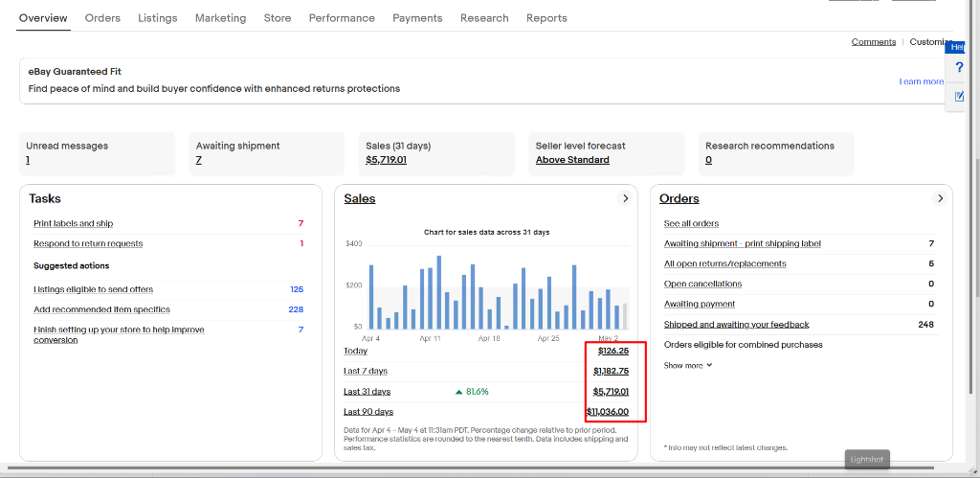980x478 pixels.
Task: Open the Research tab
Action: tap(484, 18)
